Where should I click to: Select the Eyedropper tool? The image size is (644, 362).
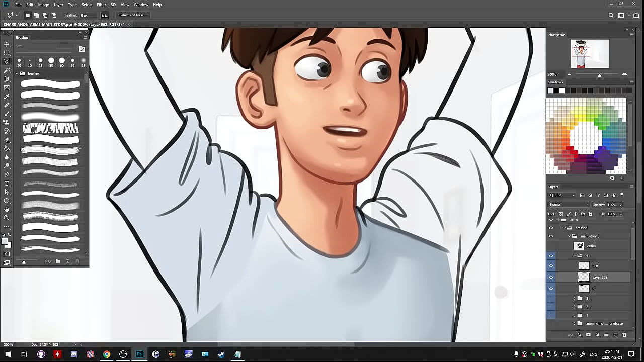point(7,97)
